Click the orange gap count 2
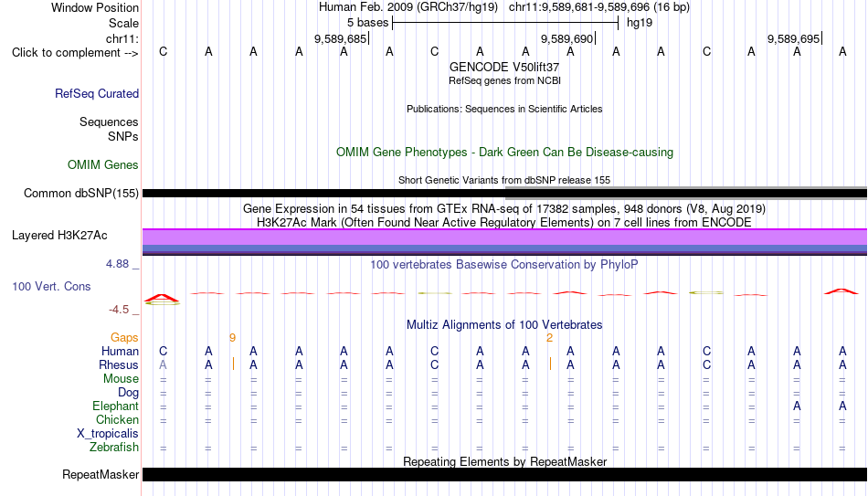 click(549, 338)
